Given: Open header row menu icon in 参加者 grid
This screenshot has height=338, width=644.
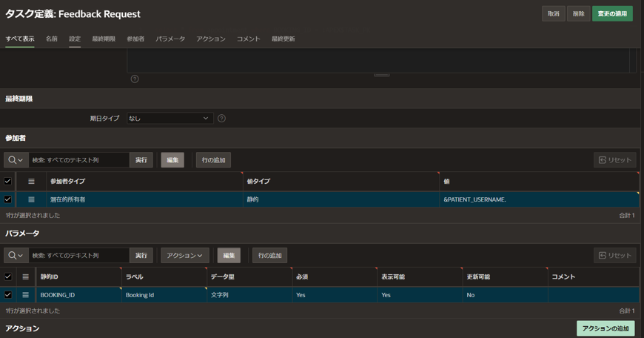Looking at the screenshot, I should [x=31, y=182].
